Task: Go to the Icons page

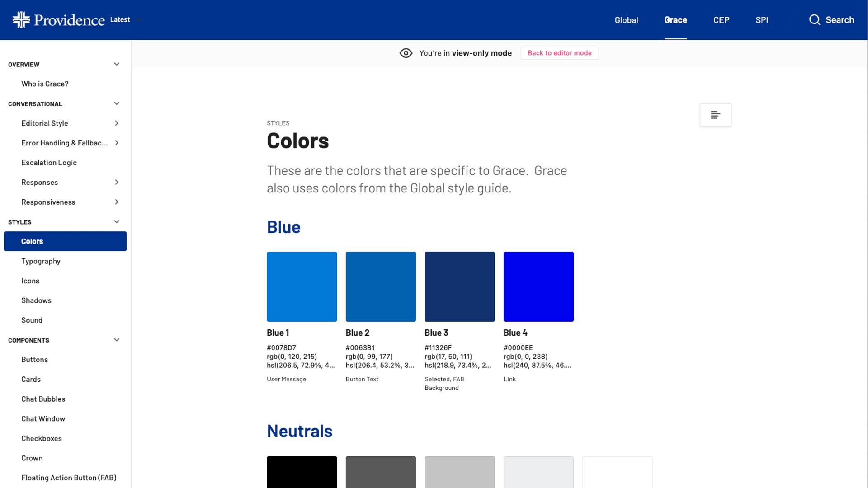Action: tap(30, 281)
